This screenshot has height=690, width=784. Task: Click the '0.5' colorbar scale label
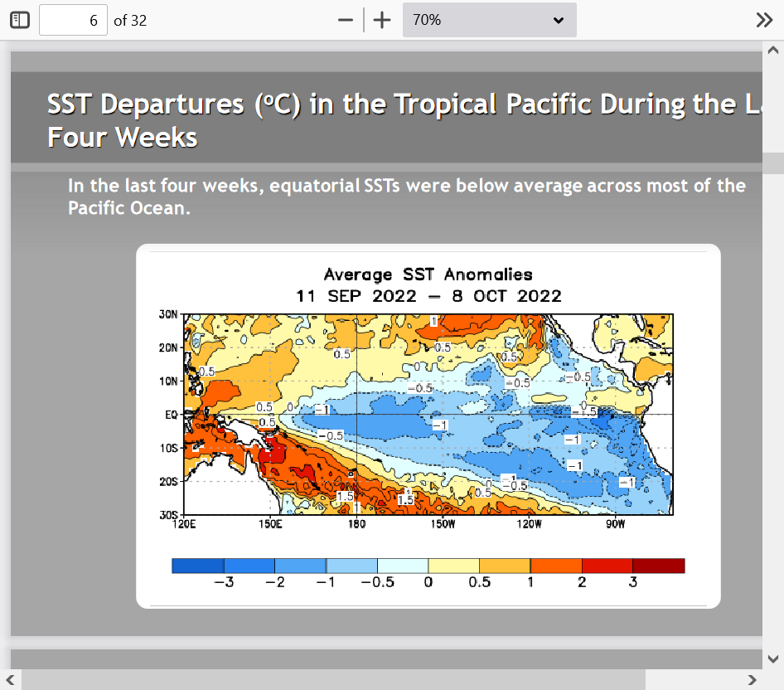point(480,582)
